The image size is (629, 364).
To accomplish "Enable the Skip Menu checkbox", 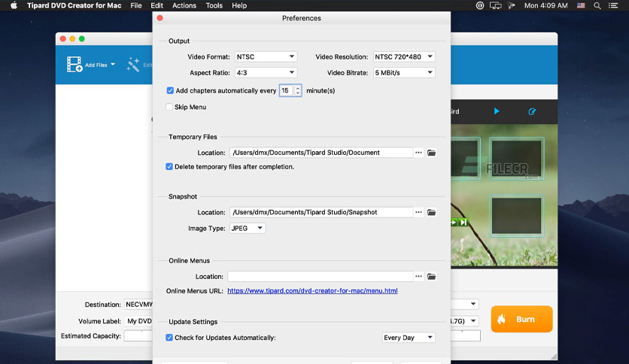I will tap(169, 107).
